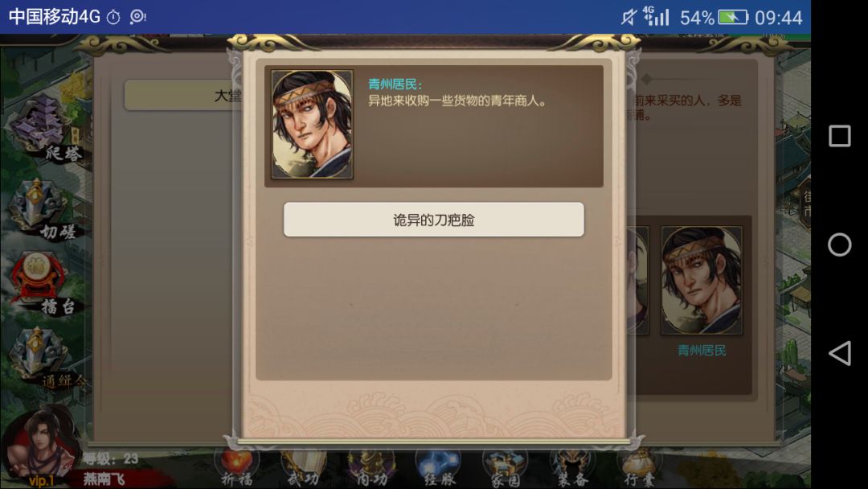
Task: Open the 内功 inner power icon
Action: (x=371, y=468)
